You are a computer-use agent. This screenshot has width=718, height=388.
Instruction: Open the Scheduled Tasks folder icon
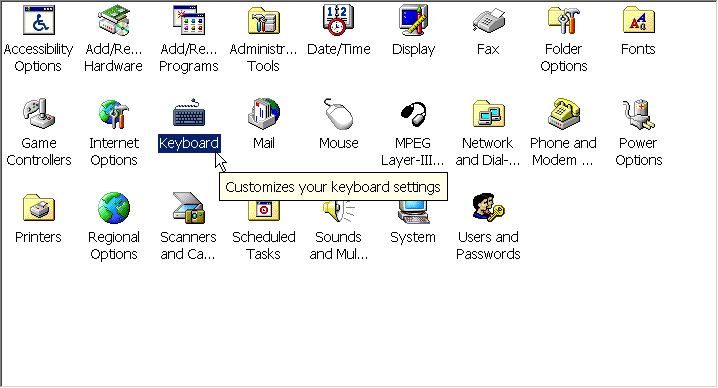pos(263,211)
